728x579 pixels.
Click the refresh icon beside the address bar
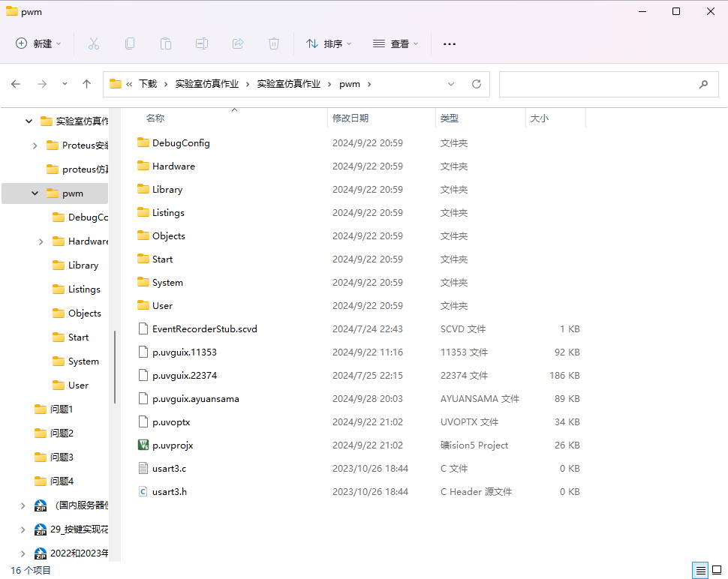476,84
